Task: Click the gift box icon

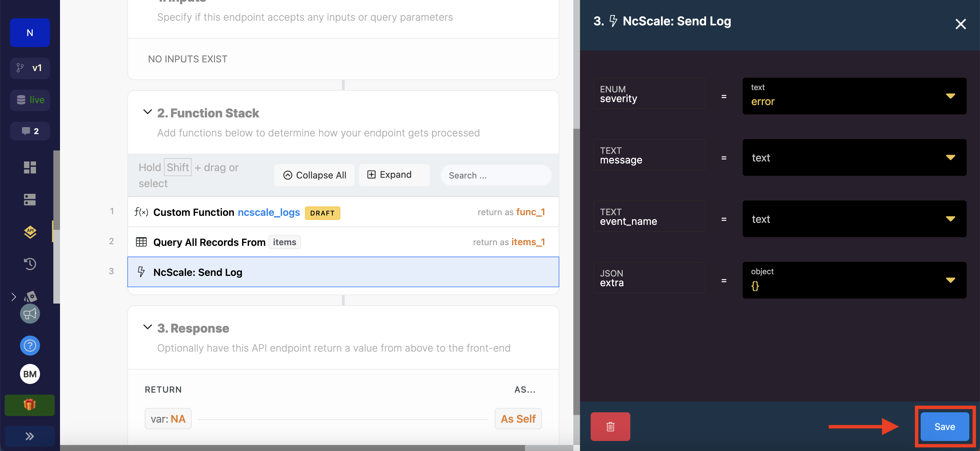Action: click(x=30, y=405)
